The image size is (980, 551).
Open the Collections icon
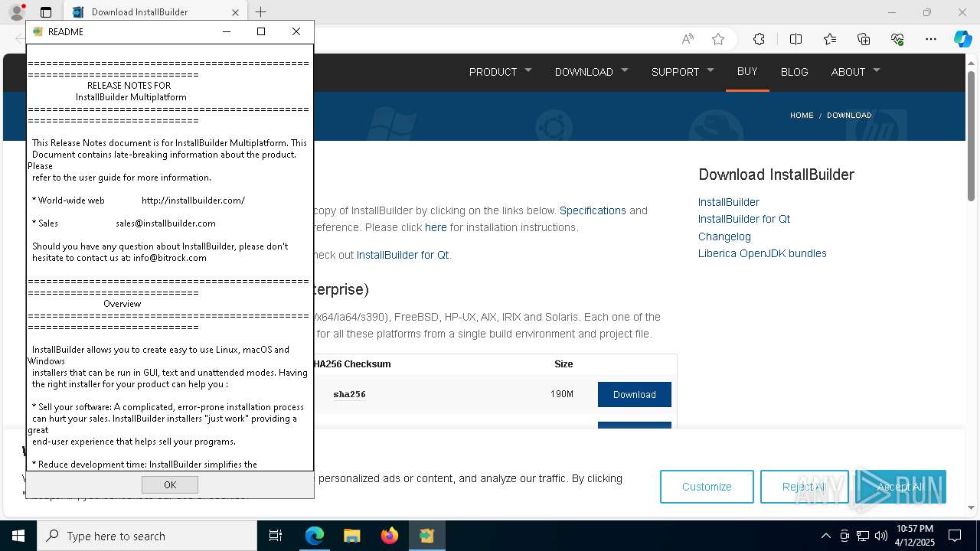(x=864, y=39)
